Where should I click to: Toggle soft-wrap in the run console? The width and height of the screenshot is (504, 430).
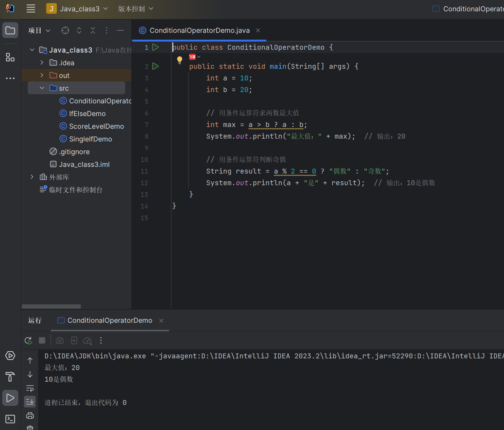tap(30, 388)
